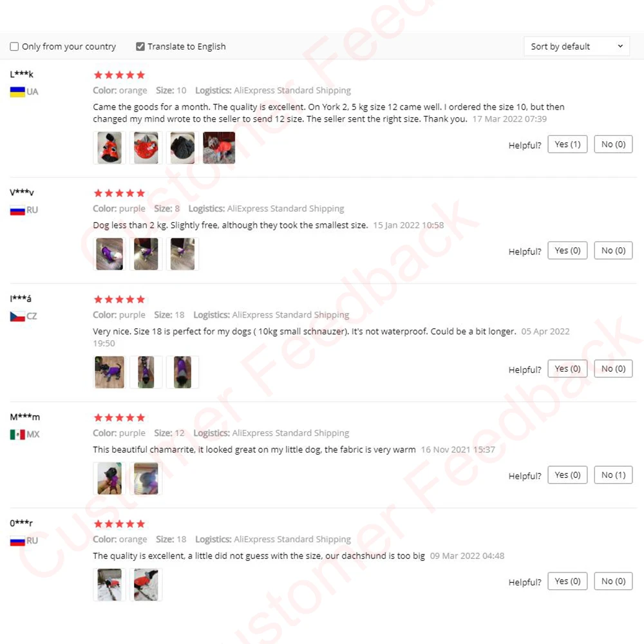Check the Only from your country checkbox
The width and height of the screenshot is (644, 644).
coord(14,46)
